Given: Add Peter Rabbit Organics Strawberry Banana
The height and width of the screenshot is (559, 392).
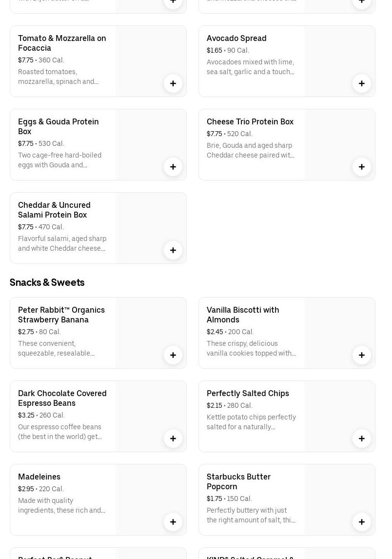Looking at the screenshot, I should (173, 355).
